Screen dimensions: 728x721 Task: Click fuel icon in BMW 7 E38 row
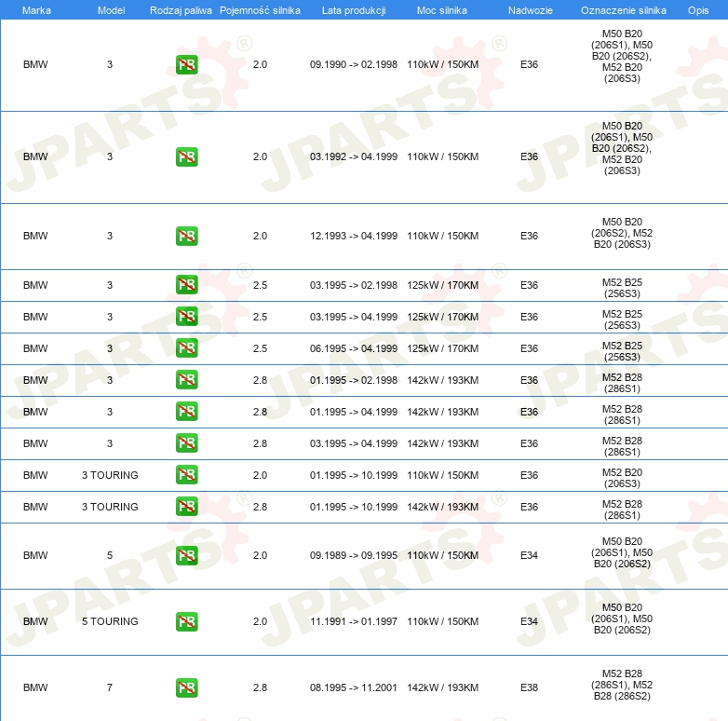coord(186,687)
